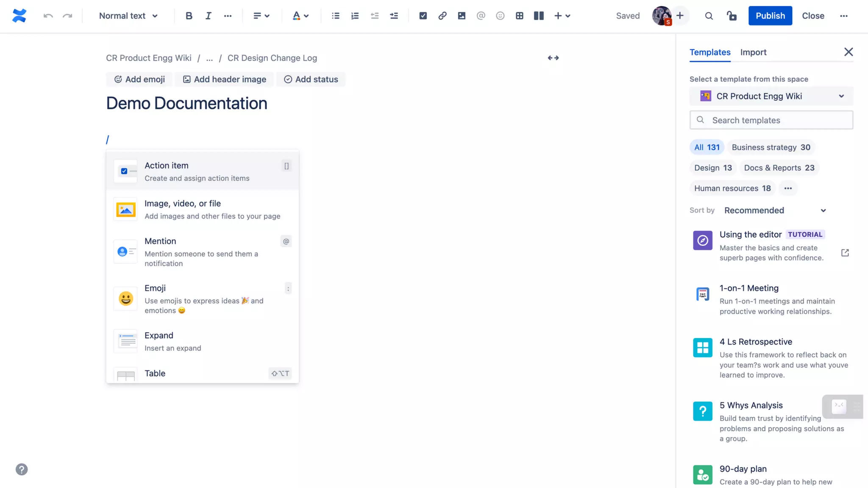Create a bullet list

tap(335, 16)
